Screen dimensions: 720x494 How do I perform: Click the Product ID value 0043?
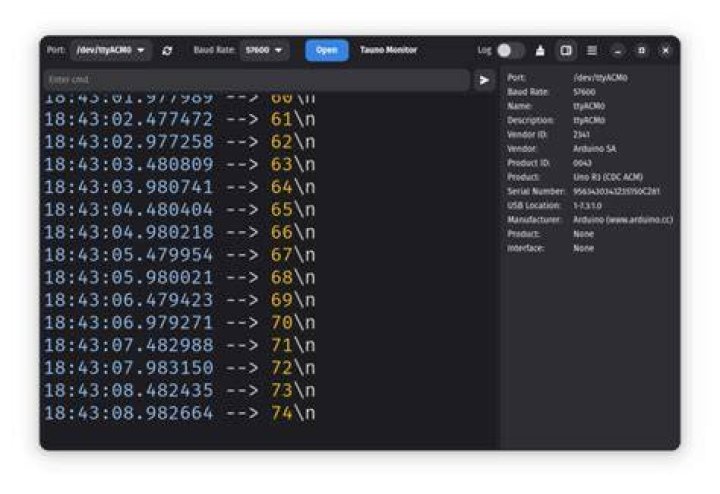(x=582, y=163)
